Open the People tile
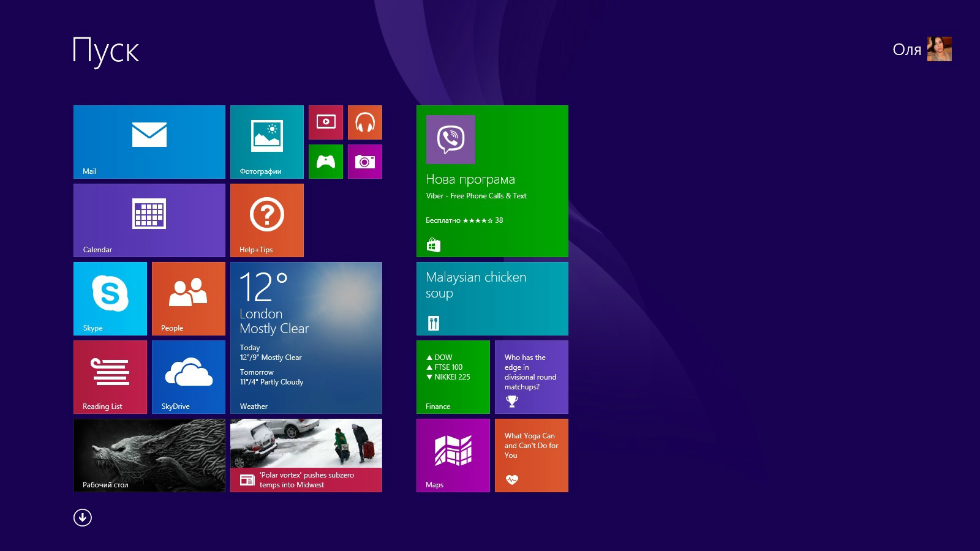The height and width of the screenshot is (551, 980). coord(189,299)
